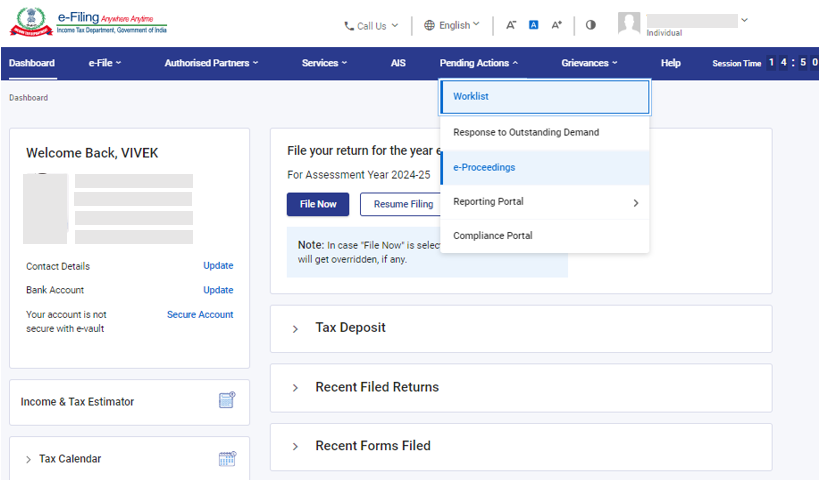Screen dimensions: 826x483
Task: Click the Secure Account link
Action: tap(200, 315)
